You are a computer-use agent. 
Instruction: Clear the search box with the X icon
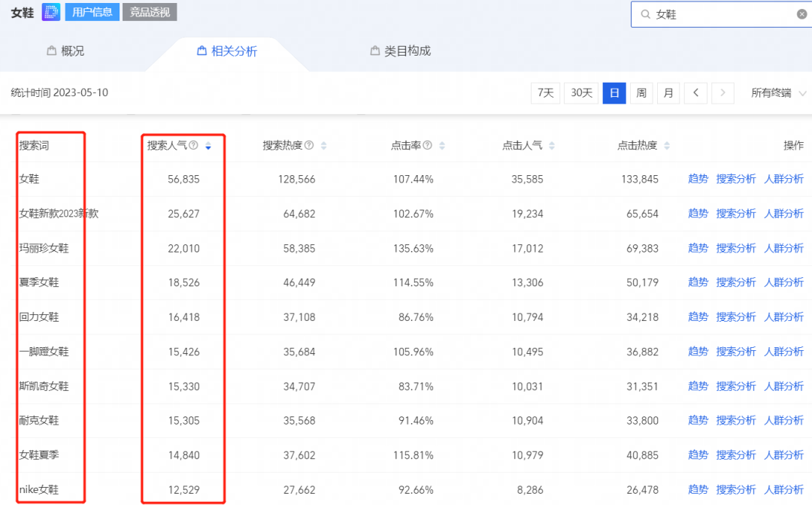click(801, 14)
